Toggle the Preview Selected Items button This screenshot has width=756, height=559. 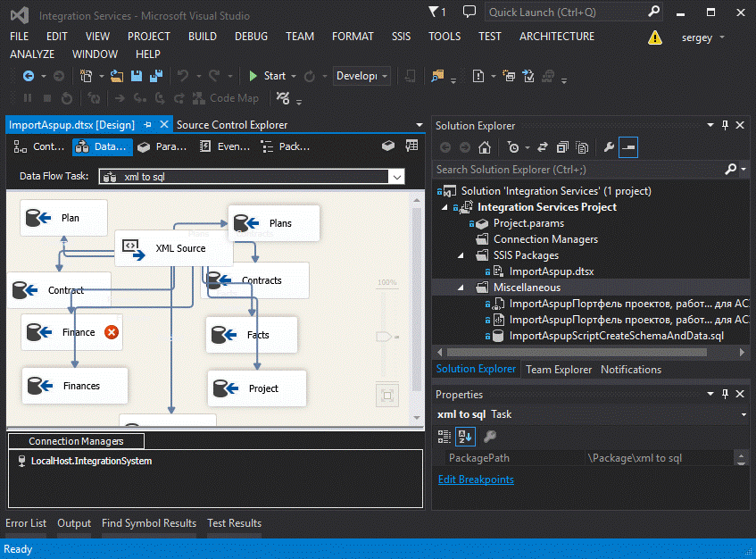tap(628, 147)
